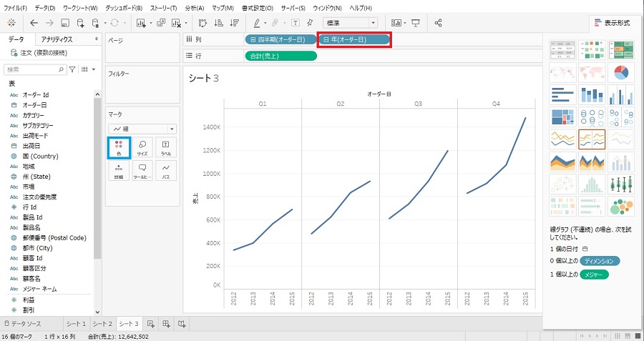Viewport: 644px width, 341px height.
Task: Click the 合計(売上) pill on rows
Action: 280,56
